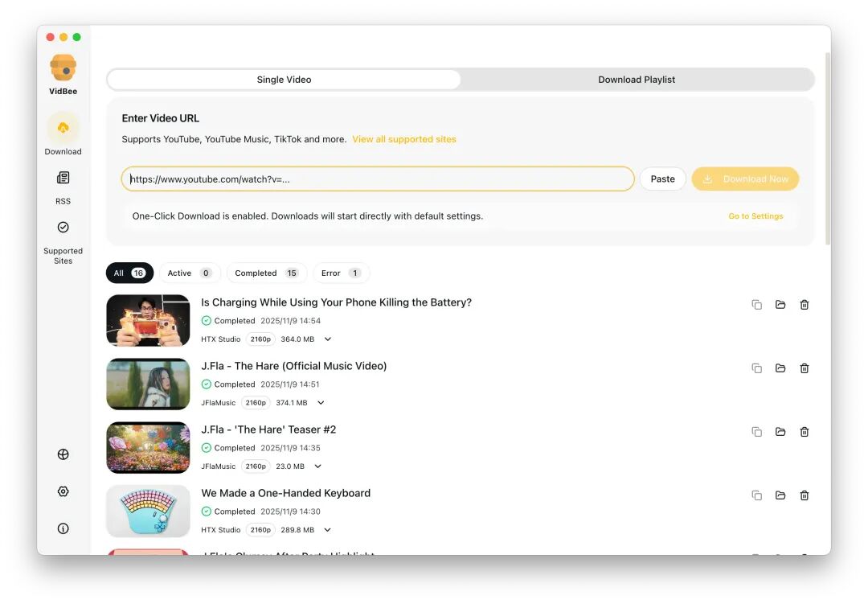Delete The Hare Teaser #2 entry

pyautogui.click(x=805, y=432)
